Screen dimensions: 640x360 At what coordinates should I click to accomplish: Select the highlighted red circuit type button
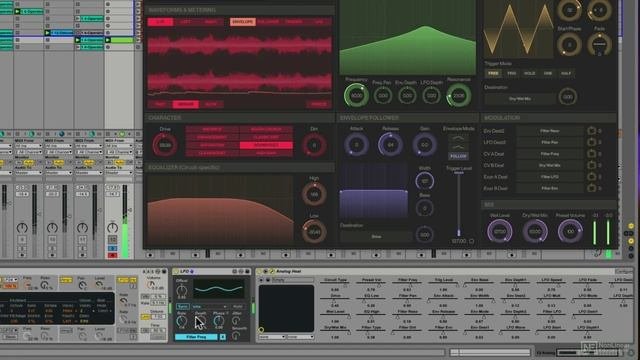(266, 145)
